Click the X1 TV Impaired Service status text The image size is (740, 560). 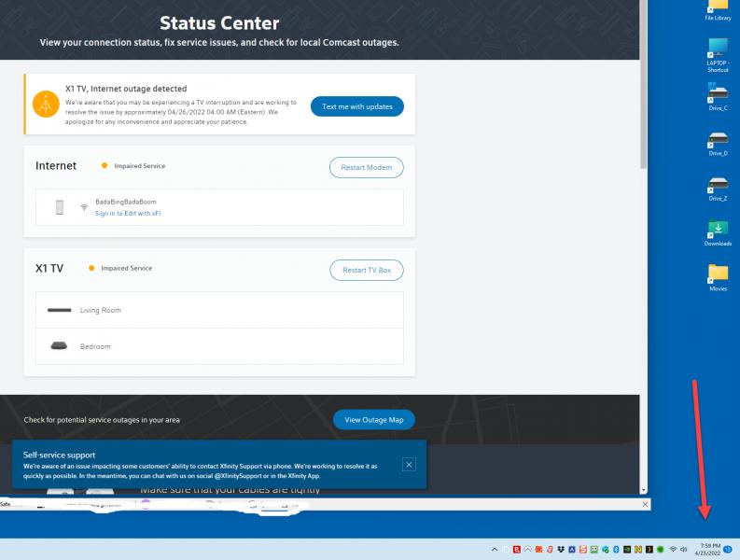click(127, 268)
